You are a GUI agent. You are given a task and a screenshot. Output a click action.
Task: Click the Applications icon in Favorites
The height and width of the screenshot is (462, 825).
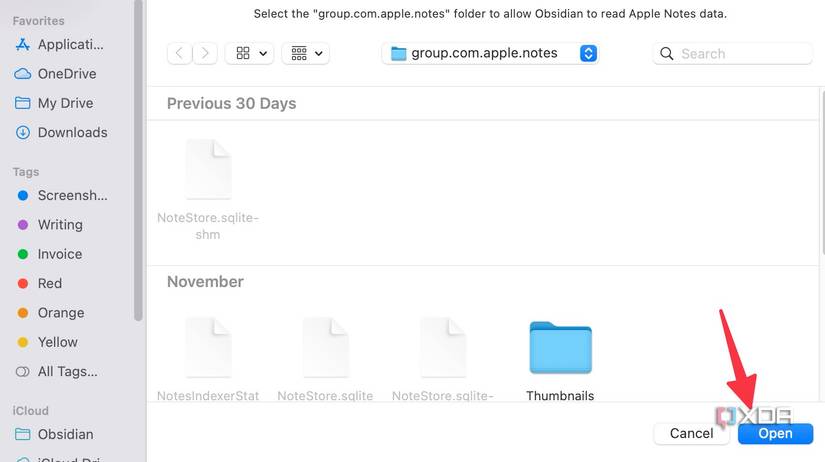23,45
